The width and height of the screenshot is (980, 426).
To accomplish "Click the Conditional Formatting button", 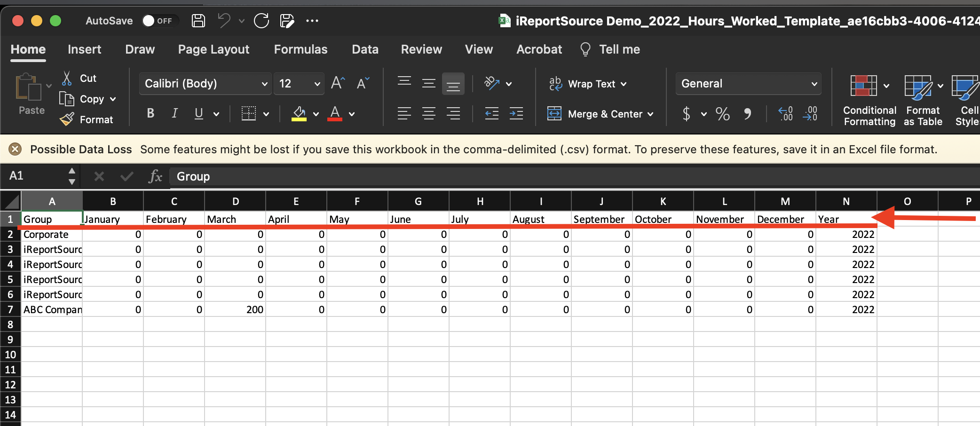I will pyautogui.click(x=869, y=101).
